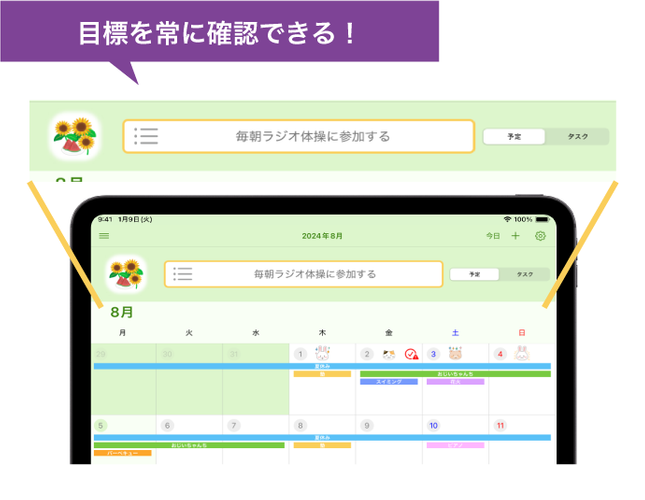This screenshot has width=645, height=500.
Task: Click the rabbit sticker on August 4
Action: 521,353
